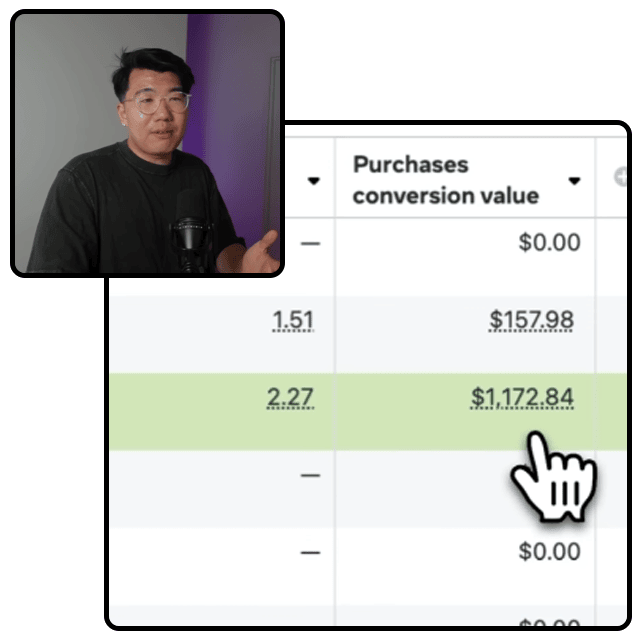Screen dimensions: 640x640
Task: Click the dash directly below the 2.27 value
Action: [x=310, y=474]
